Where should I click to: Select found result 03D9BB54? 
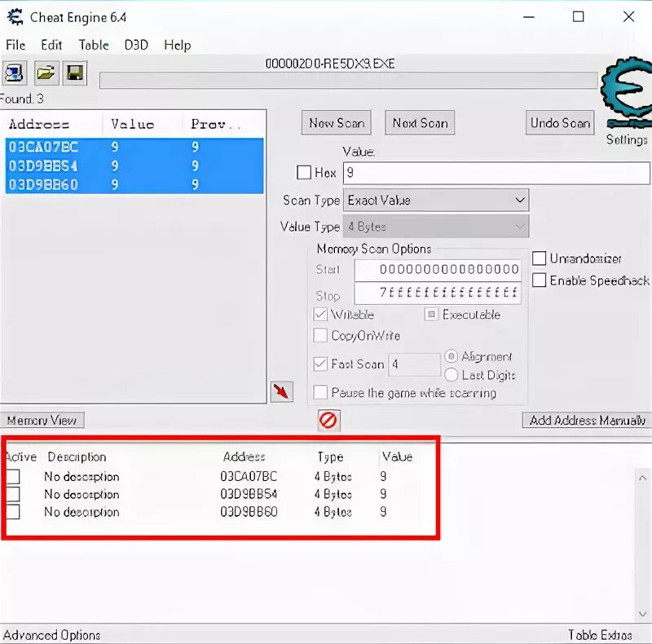[134, 165]
